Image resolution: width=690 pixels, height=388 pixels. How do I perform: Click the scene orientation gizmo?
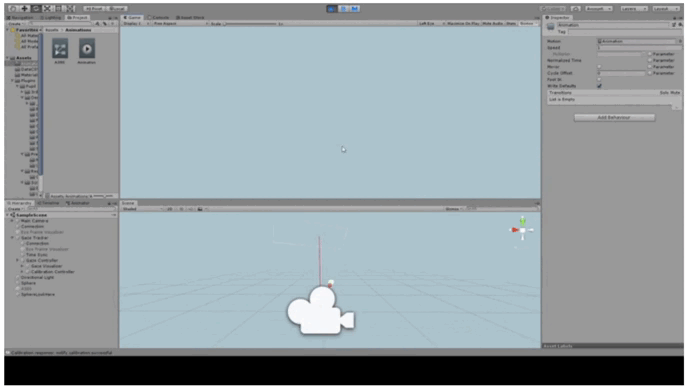[x=522, y=230]
